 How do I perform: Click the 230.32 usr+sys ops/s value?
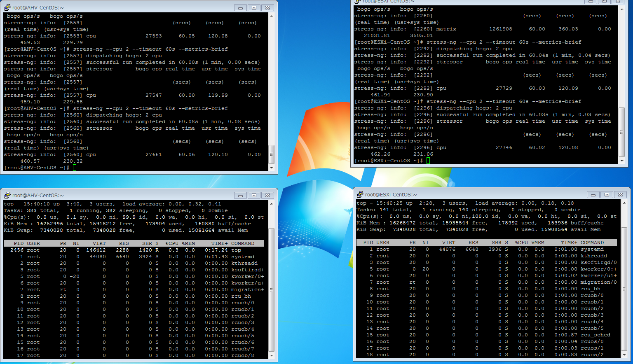73,161
